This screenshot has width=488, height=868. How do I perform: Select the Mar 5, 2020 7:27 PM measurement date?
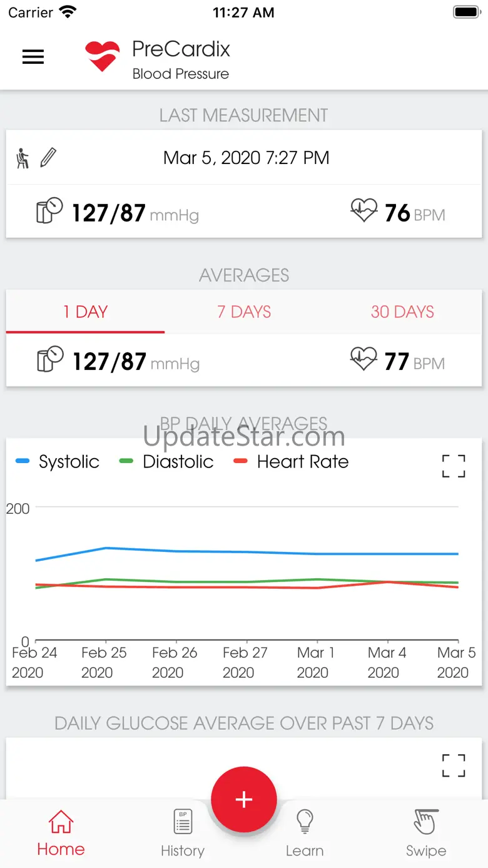pos(247,158)
